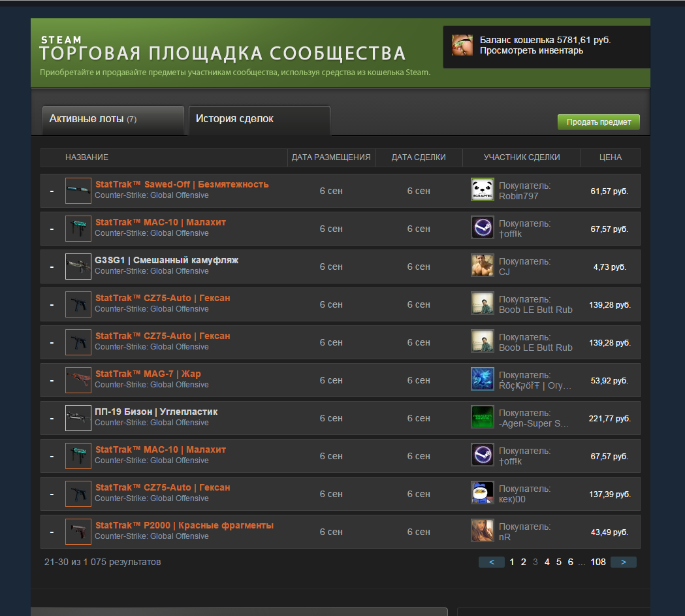Open the Активные лоты tab
Viewport: 685px width, 616px height.
(x=113, y=120)
